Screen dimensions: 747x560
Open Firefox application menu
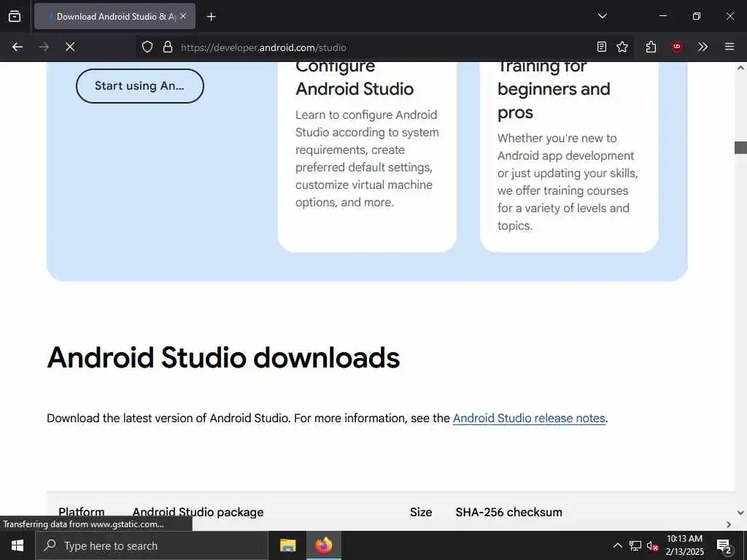coord(729,47)
